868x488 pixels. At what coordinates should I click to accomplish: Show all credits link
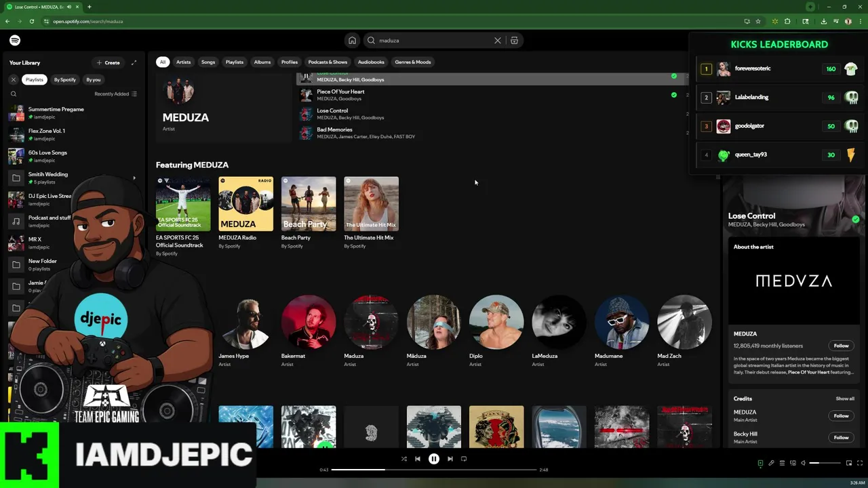tap(845, 399)
